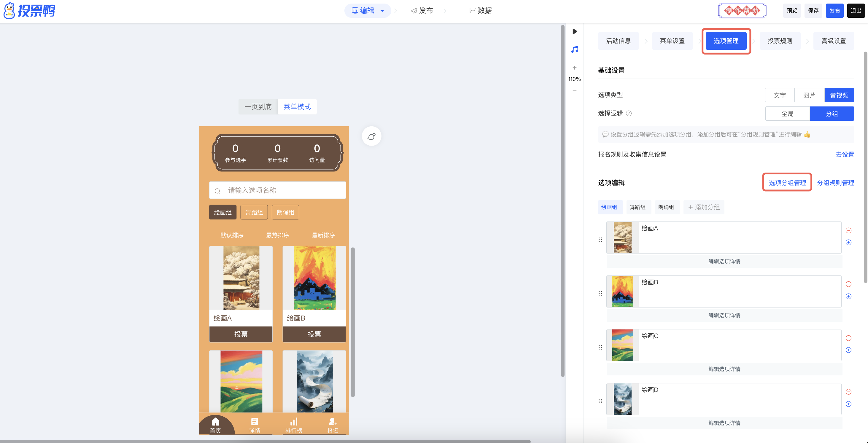Open the 菜单设置 tab
This screenshot has width=868, height=443.
[672, 41]
